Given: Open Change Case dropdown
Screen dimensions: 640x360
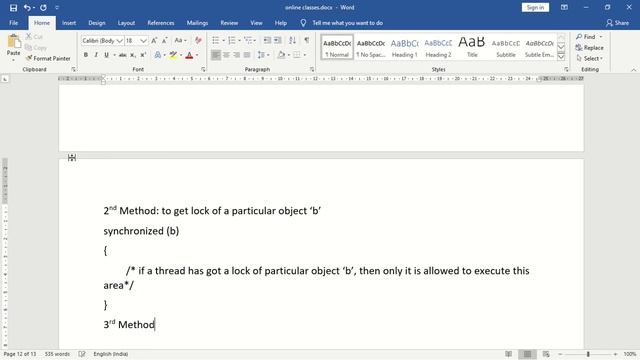Looking at the screenshot, I should tap(180, 40).
